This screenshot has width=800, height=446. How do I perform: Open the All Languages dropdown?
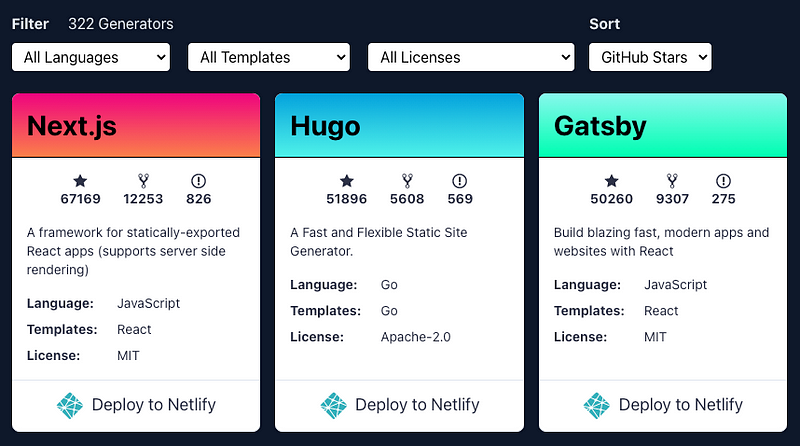pos(91,57)
